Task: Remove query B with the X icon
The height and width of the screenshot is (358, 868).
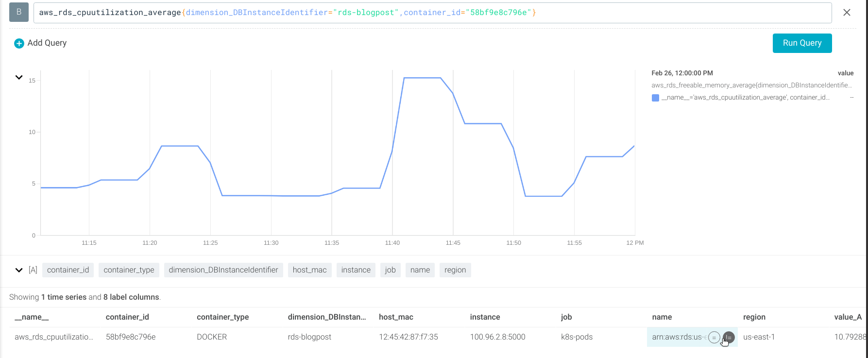Action: pyautogui.click(x=847, y=13)
